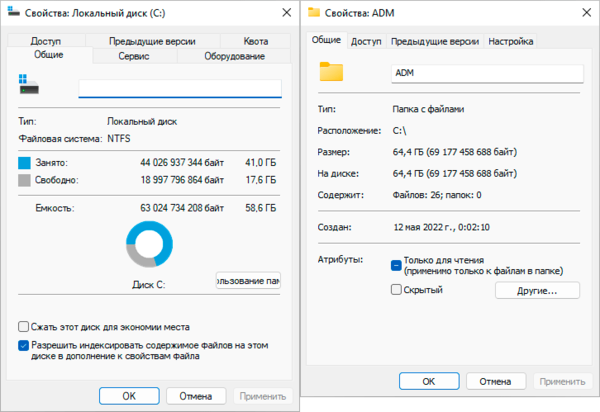Click 'Отмена' in ADM properties window
Viewport: 600px width, 412px height.
pos(496,381)
